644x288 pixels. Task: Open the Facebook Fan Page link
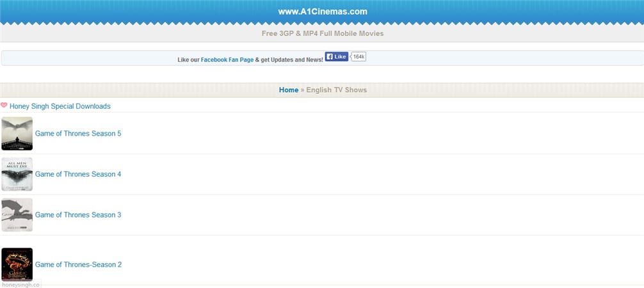227,60
